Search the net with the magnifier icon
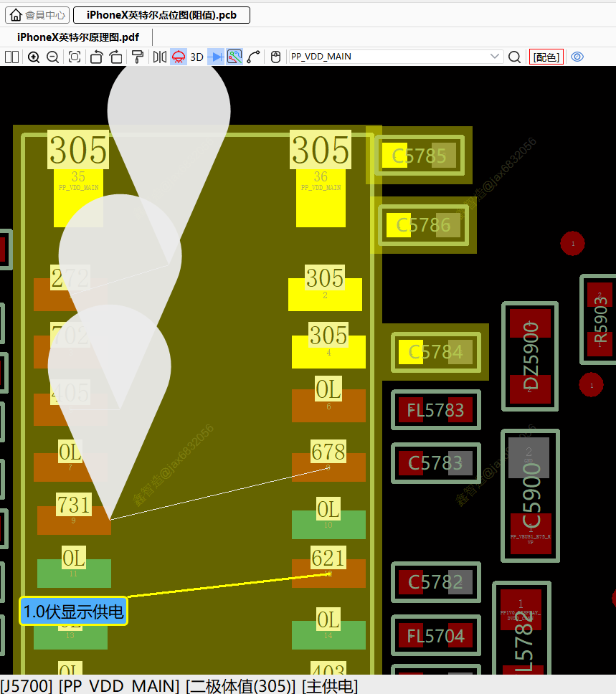The width and height of the screenshot is (616, 694). [514, 57]
